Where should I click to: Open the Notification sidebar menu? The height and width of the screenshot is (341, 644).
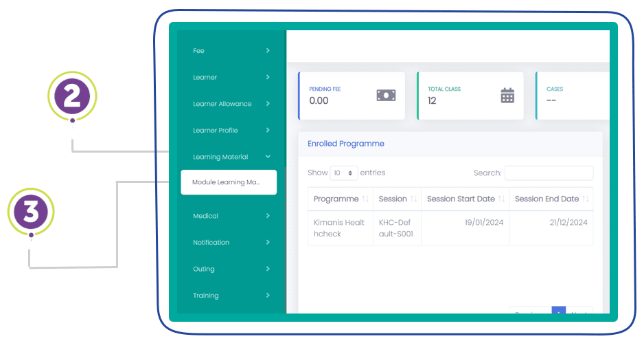click(231, 243)
